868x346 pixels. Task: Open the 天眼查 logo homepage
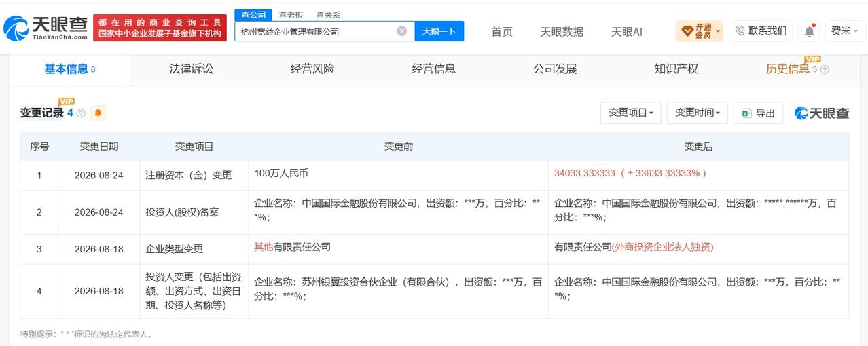pos(46,28)
